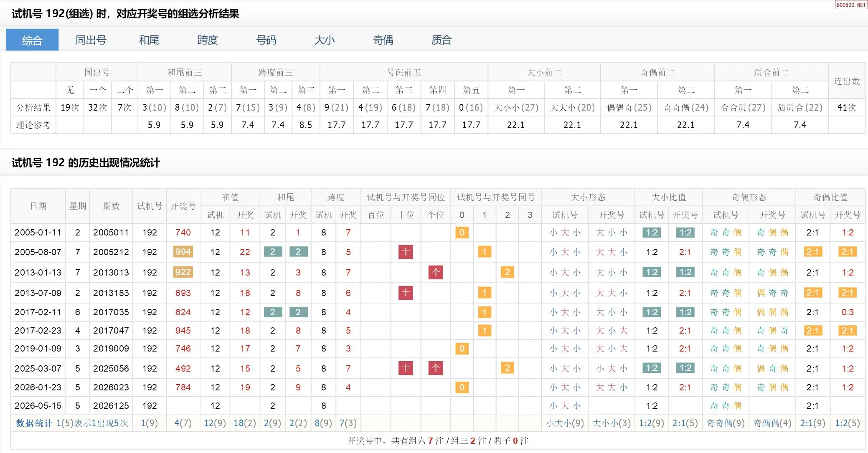Open the 质合 tab
Image resolution: width=868 pixels, height=453 pixels.
pyautogui.click(x=442, y=40)
